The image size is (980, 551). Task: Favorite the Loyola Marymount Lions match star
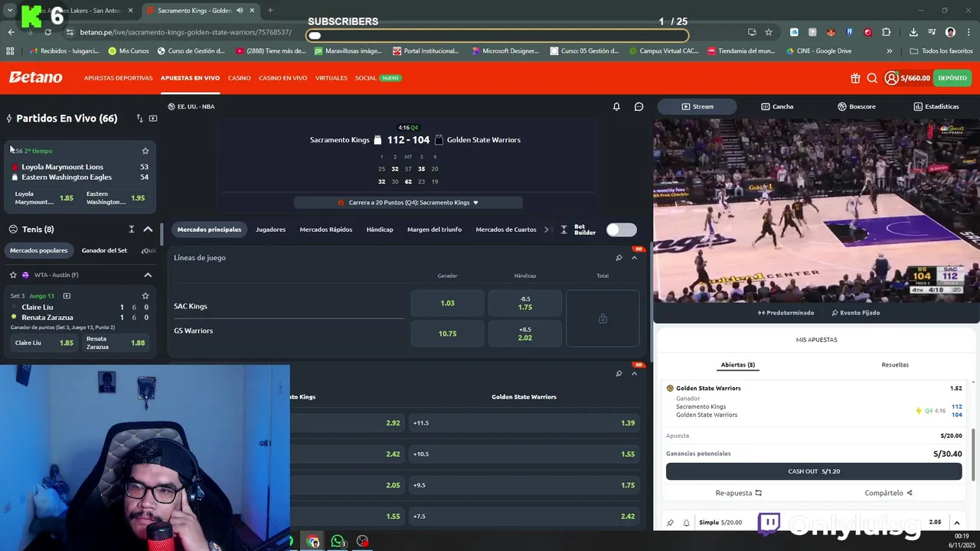tap(145, 151)
